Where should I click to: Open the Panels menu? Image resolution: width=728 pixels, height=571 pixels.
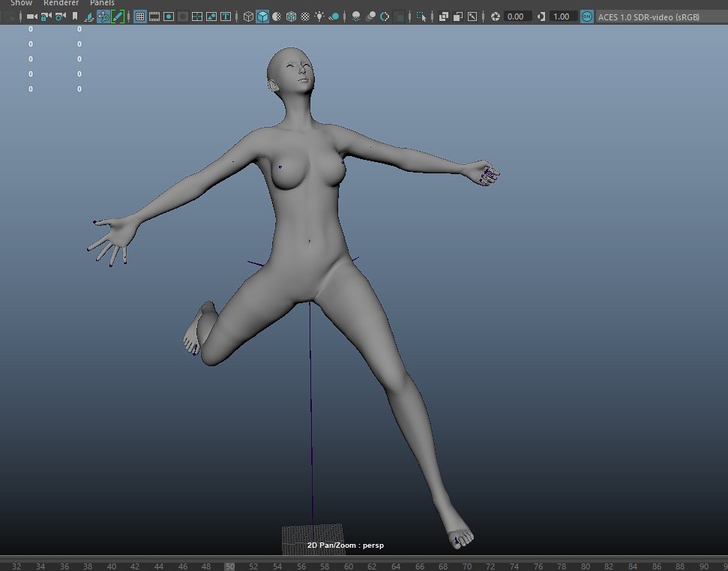[101, 3]
